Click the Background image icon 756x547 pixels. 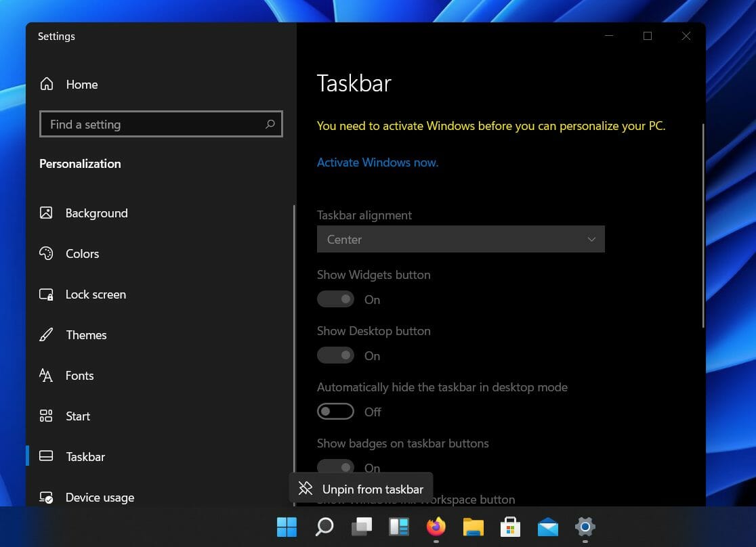point(46,213)
